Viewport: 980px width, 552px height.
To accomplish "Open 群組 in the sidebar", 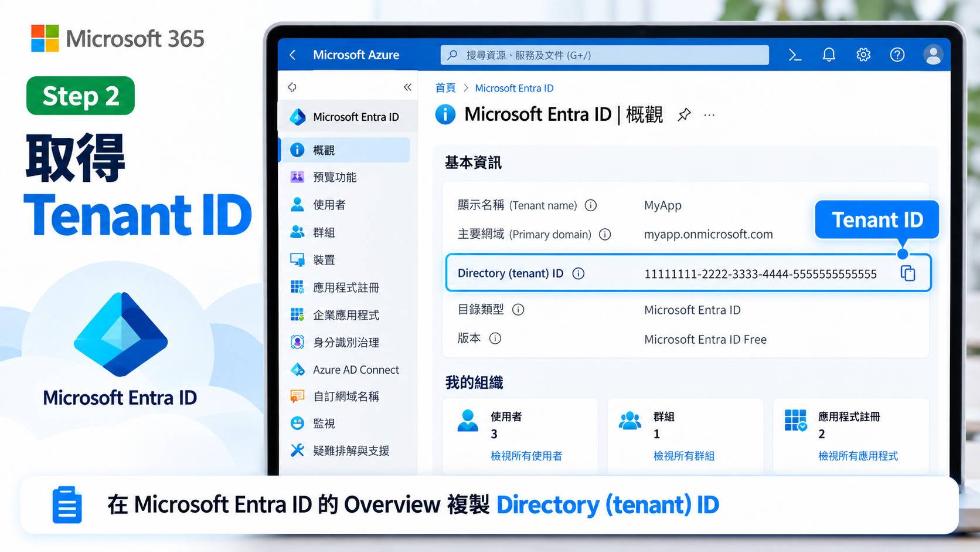I will pos(345,232).
